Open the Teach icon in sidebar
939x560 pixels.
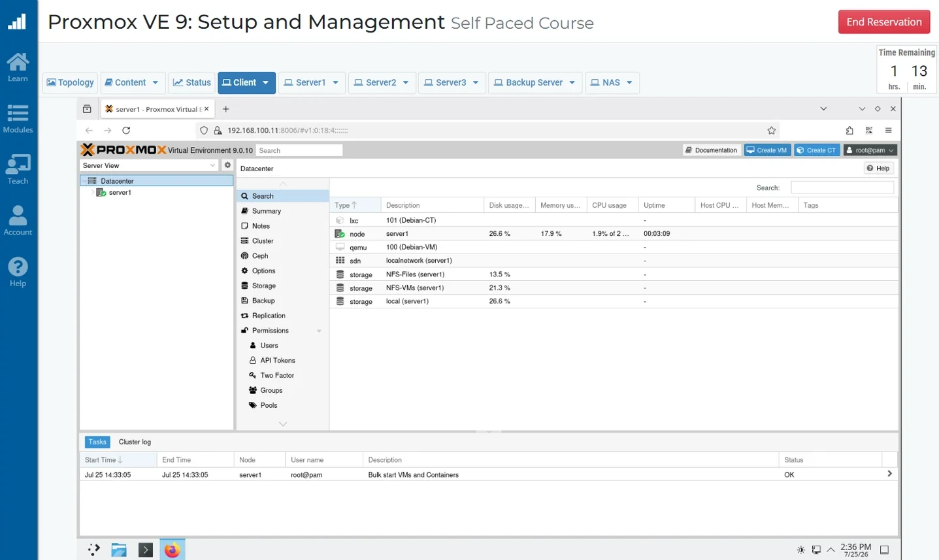point(18,169)
